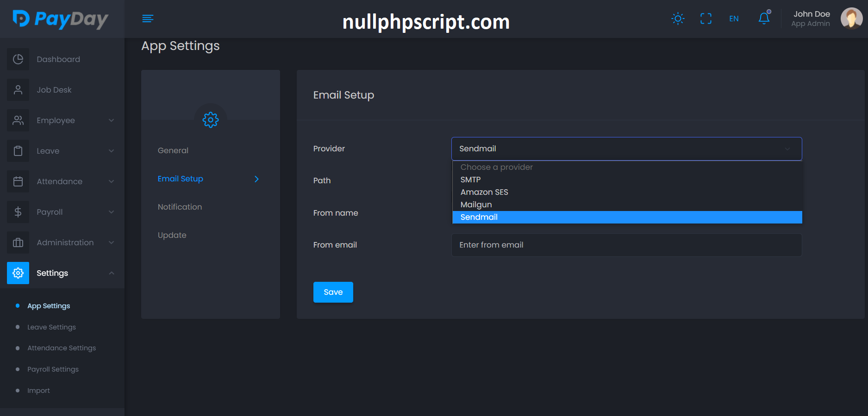Open the Dashboard pie chart icon

[18, 59]
